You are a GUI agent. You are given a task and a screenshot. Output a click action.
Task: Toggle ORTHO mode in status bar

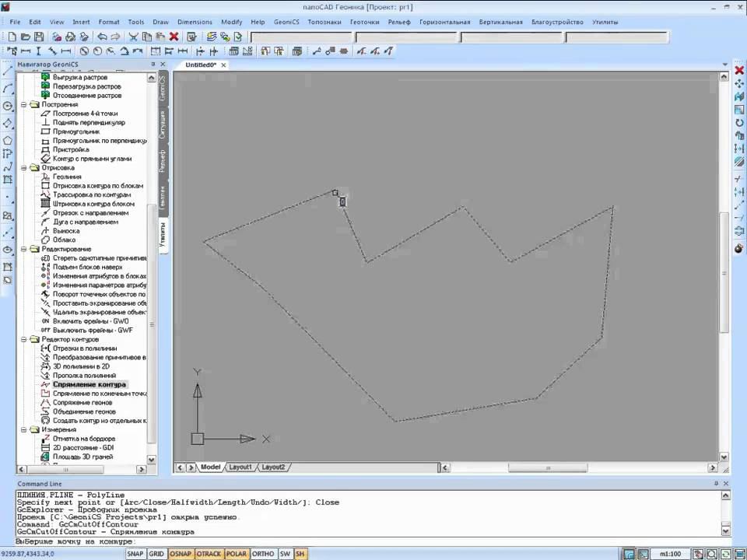[263, 554]
